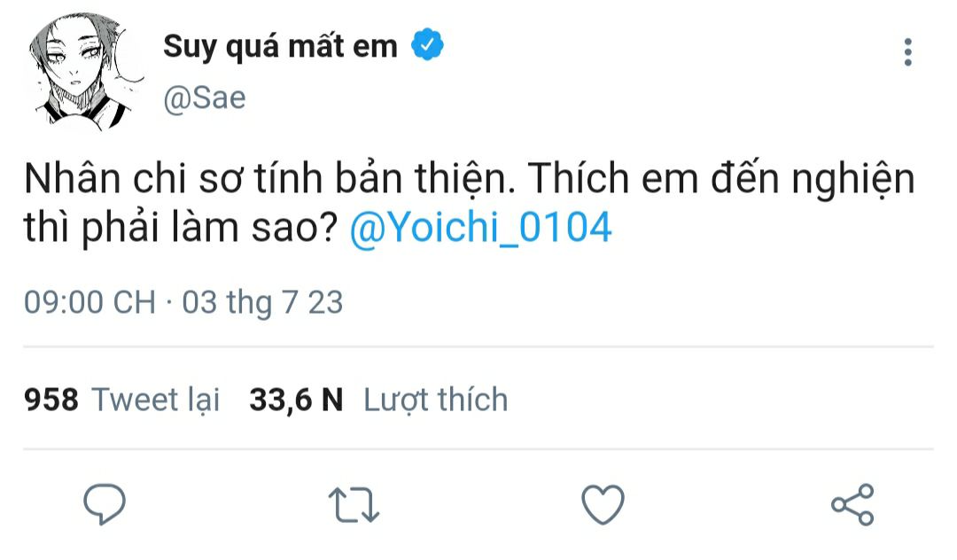Open the share icon options

click(852, 504)
